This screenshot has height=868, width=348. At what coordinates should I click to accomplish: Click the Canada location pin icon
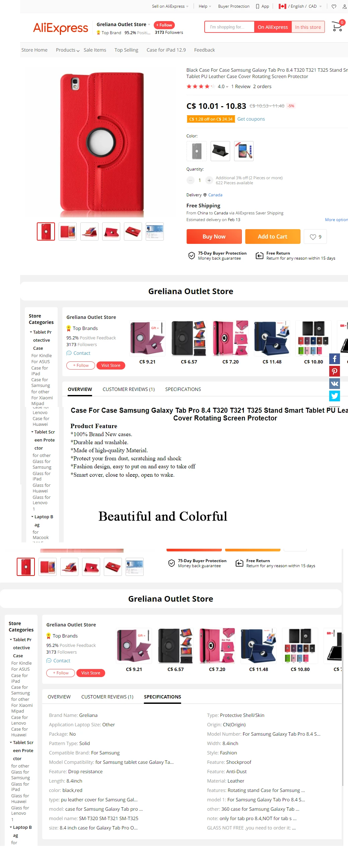205,195
